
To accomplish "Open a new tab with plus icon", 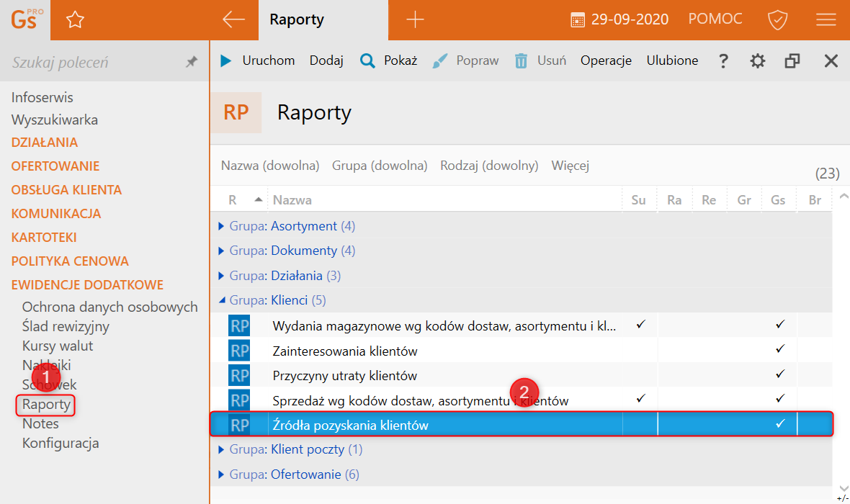I will pyautogui.click(x=415, y=19).
